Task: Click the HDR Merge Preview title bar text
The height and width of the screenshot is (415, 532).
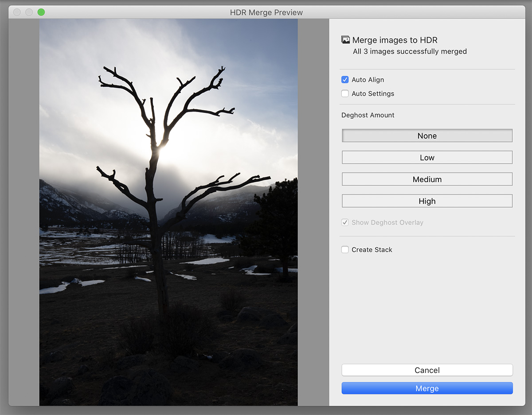Action: (266, 12)
